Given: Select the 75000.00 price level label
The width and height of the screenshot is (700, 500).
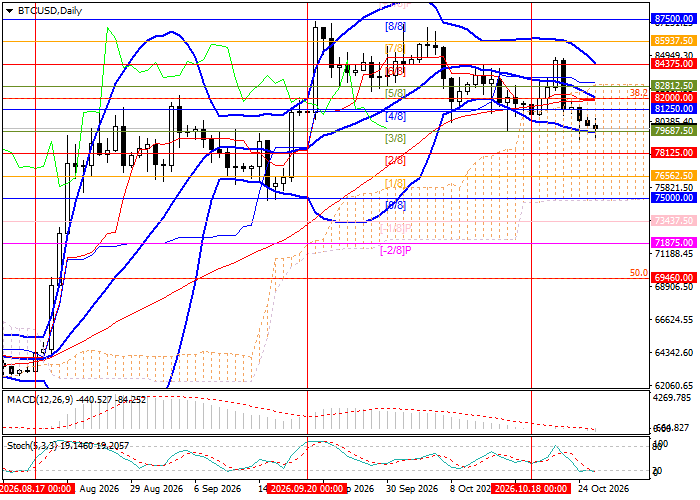Looking at the screenshot, I should pyautogui.click(x=673, y=198).
